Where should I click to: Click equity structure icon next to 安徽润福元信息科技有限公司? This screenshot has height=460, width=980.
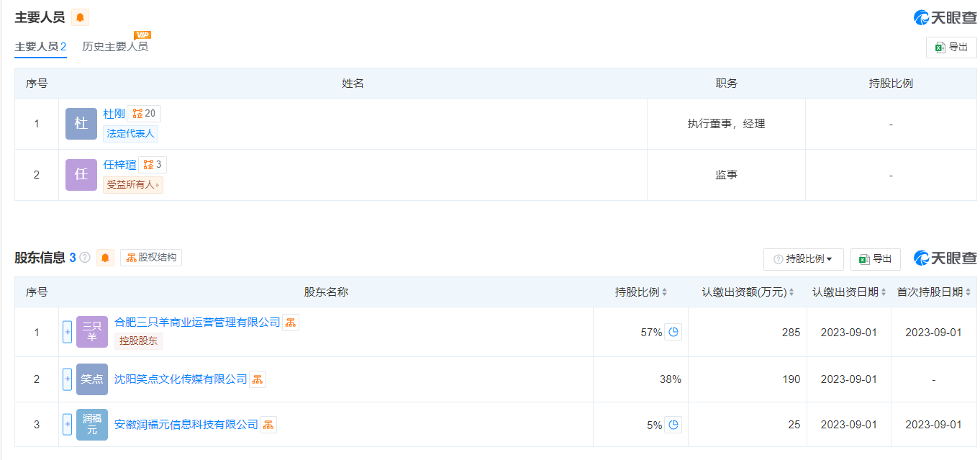268,425
